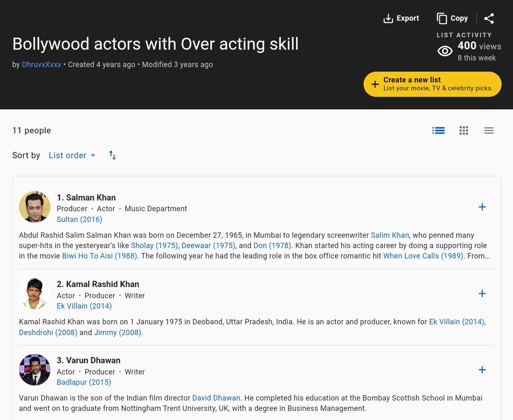513x420 pixels.
Task: Open Sholay (1975) link
Action: 154,246
